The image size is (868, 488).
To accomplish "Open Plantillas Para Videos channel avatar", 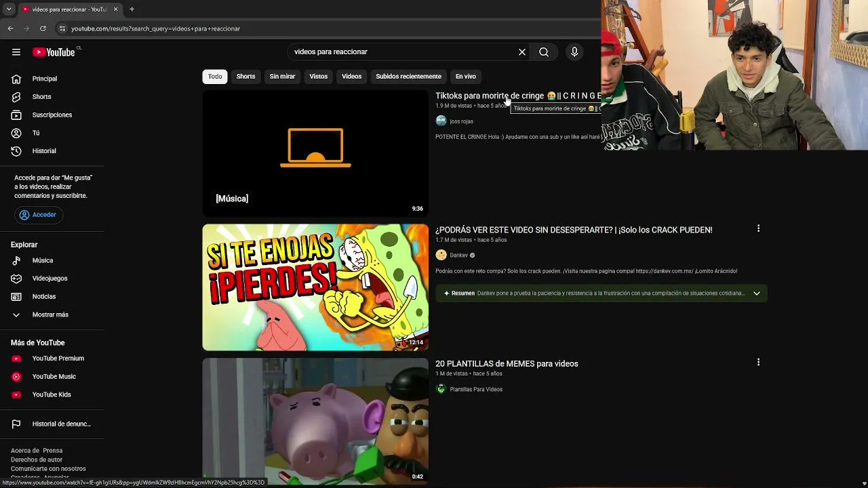I will pyautogui.click(x=441, y=390).
